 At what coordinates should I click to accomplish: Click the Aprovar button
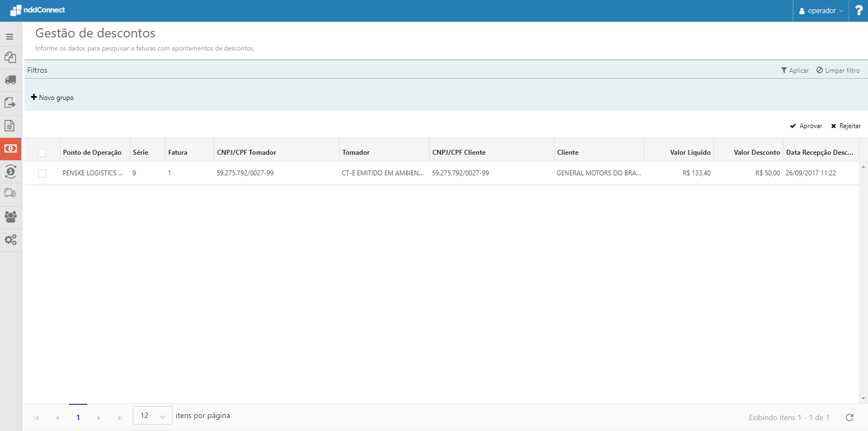806,126
